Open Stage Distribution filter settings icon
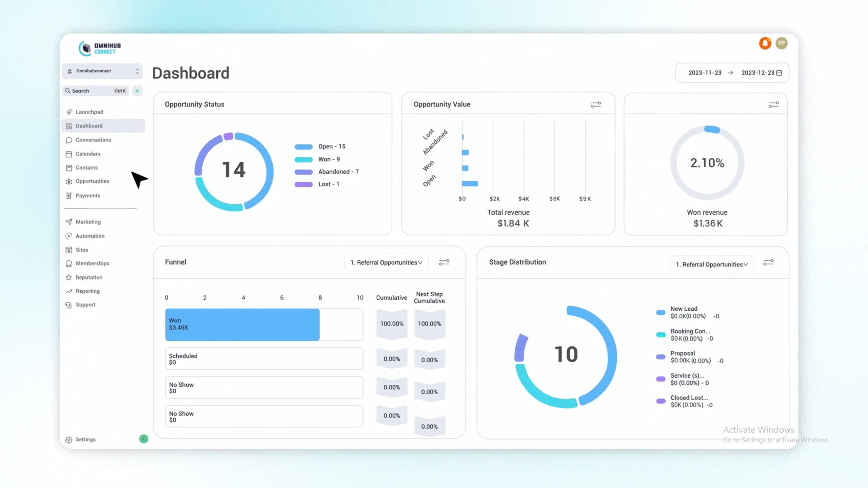Screen dimensions: 868x488 click(768, 262)
